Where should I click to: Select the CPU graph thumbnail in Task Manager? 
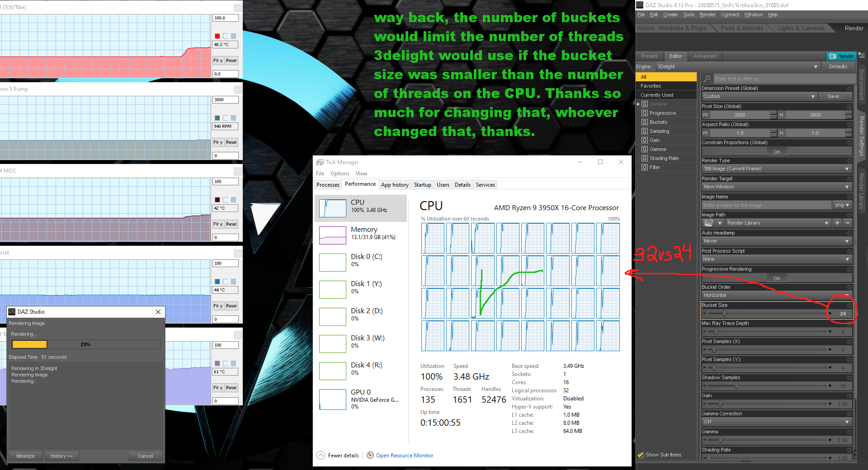(x=333, y=208)
